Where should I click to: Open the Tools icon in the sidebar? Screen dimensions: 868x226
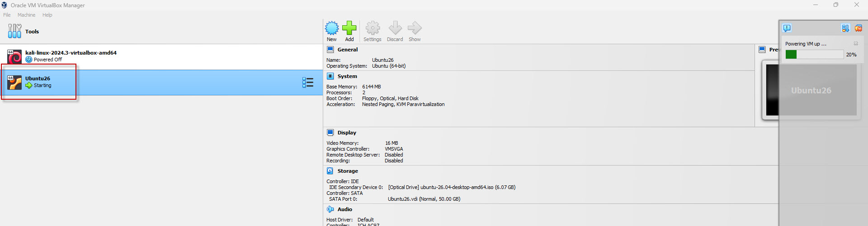[14, 31]
